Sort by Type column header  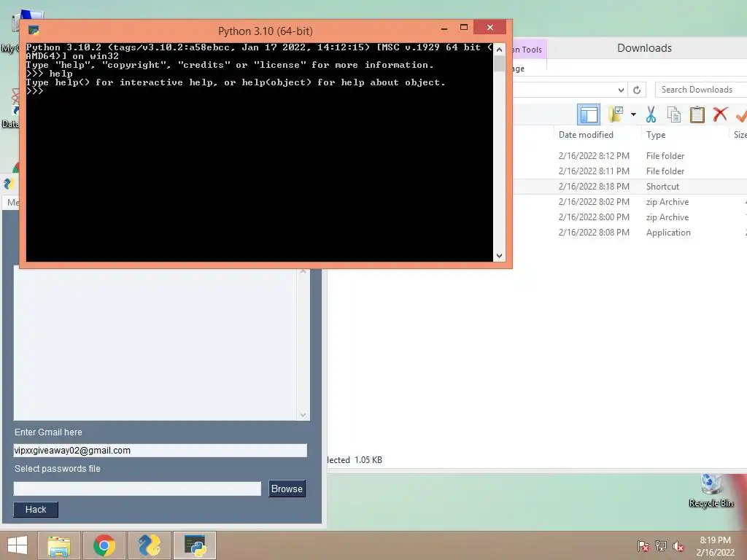[656, 135]
